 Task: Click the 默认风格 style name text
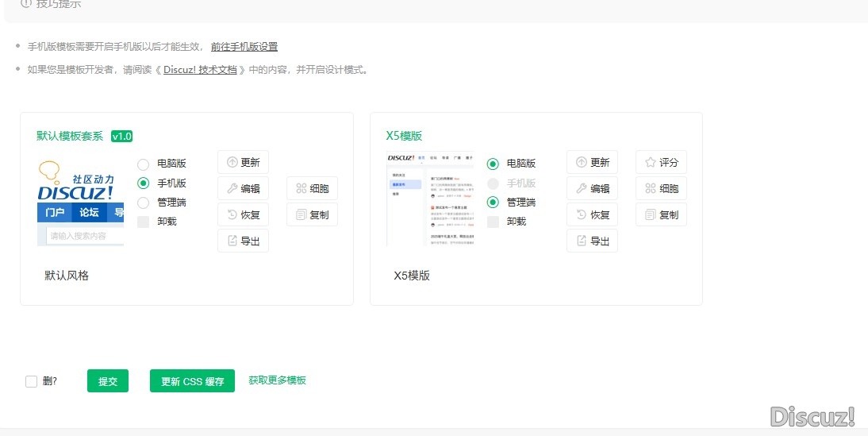click(67, 276)
